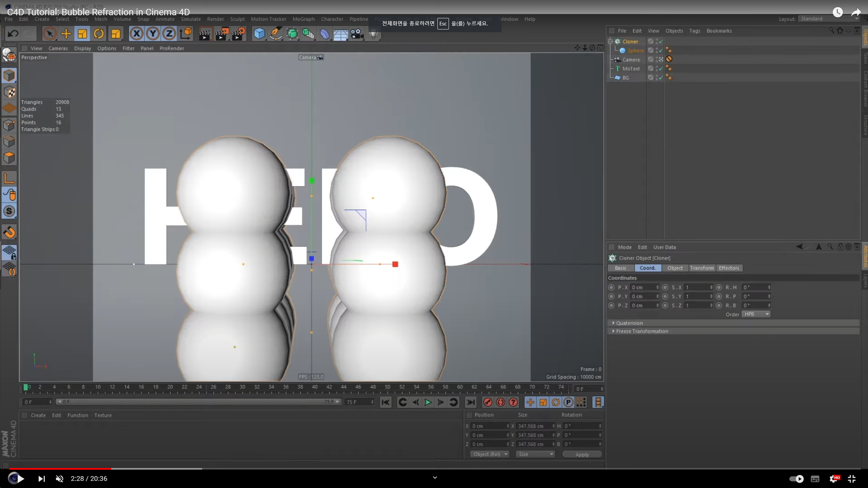The height and width of the screenshot is (488, 868).
Task: Expand YouTube video chapters chevron
Action: 435,478
